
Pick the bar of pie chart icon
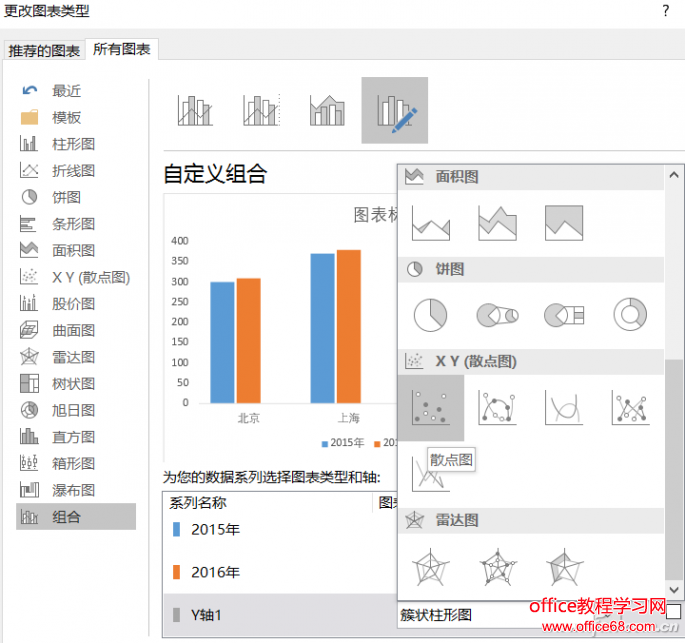[564, 315]
